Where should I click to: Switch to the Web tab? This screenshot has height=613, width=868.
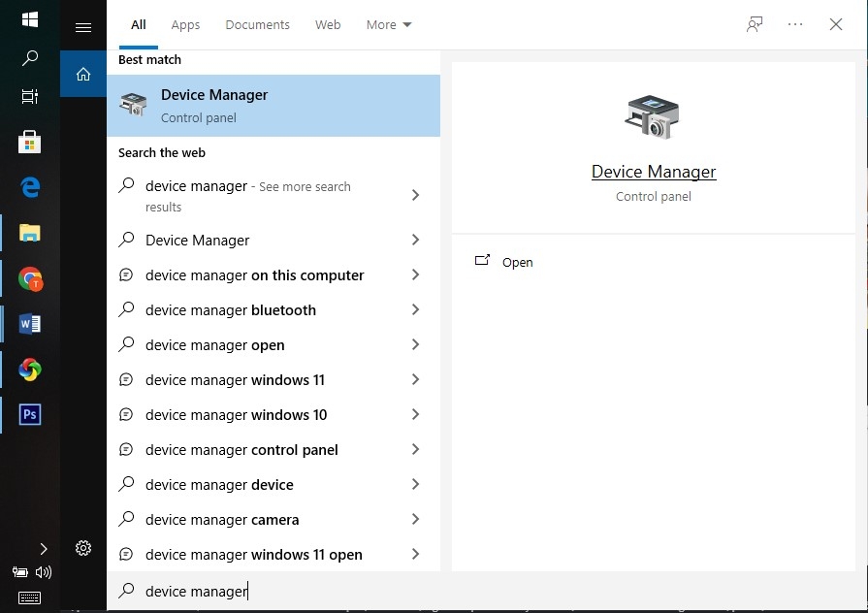[328, 25]
